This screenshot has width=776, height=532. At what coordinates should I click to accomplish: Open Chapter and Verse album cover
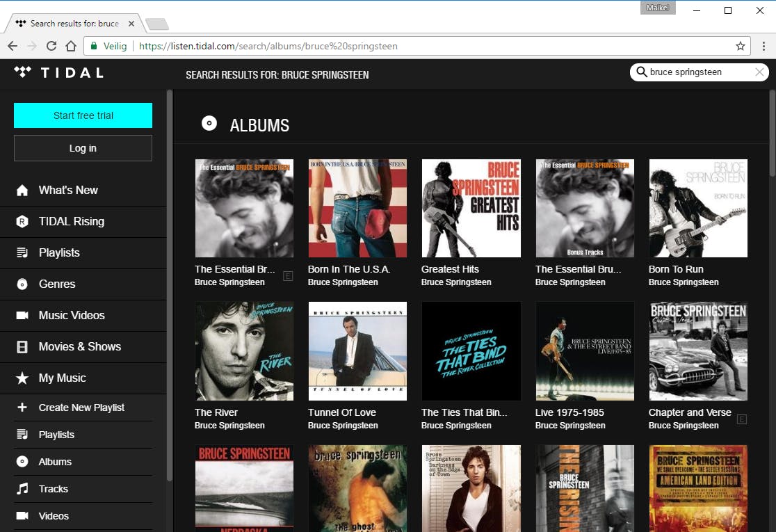698,351
